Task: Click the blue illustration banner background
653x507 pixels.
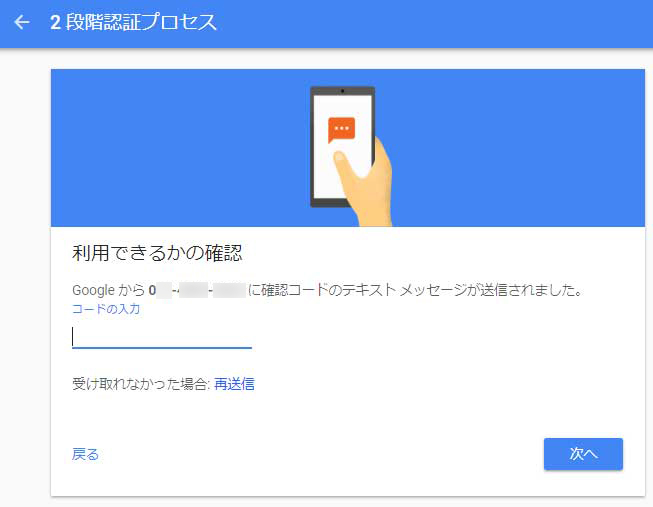Action: (167, 148)
